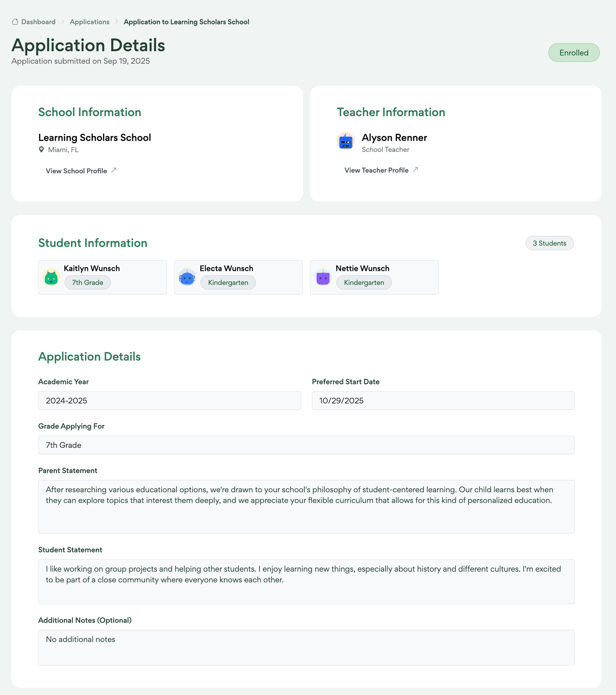Click the 3 Students count badge
The width and height of the screenshot is (616, 695).
(x=549, y=243)
